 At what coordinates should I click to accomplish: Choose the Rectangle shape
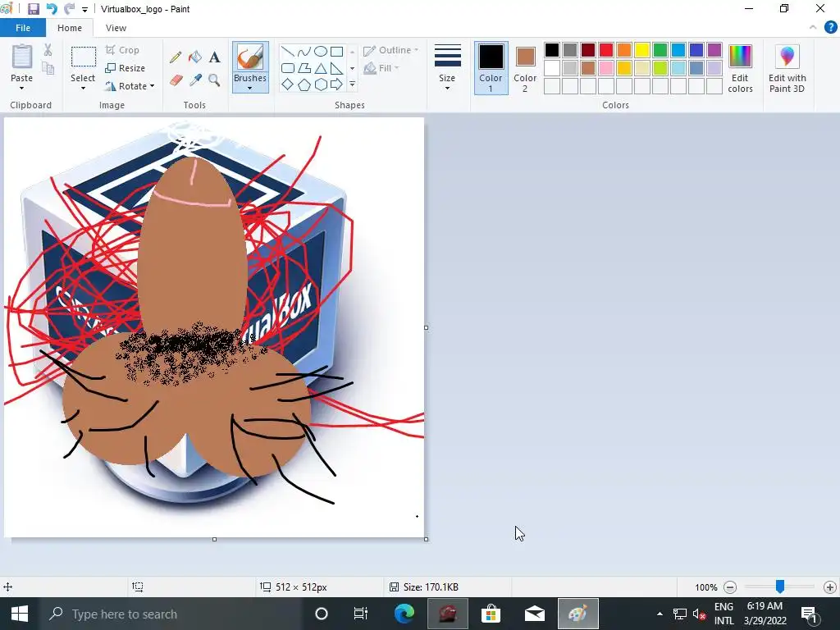click(336, 52)
